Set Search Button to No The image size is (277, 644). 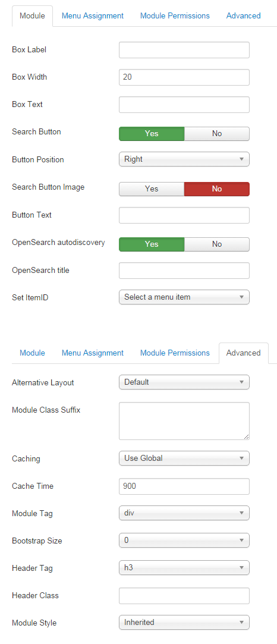tap(217, 133)
